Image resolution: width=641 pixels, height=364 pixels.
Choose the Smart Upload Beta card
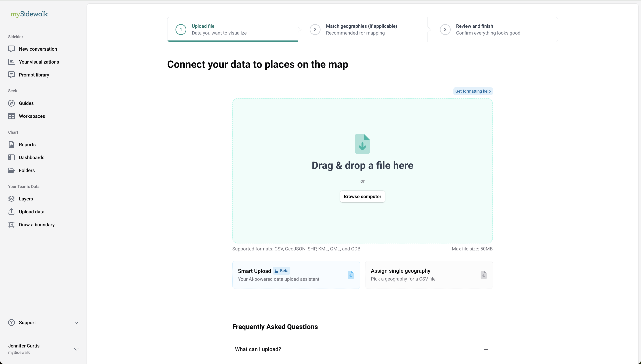[296, 275]
